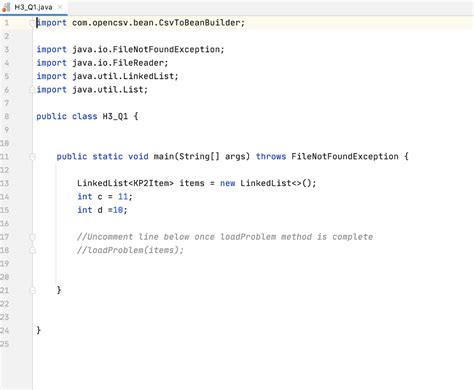This screenshot has width=474, height=390.
Task: Click the value 11 assigned to c
Action: tap(123, 197)
